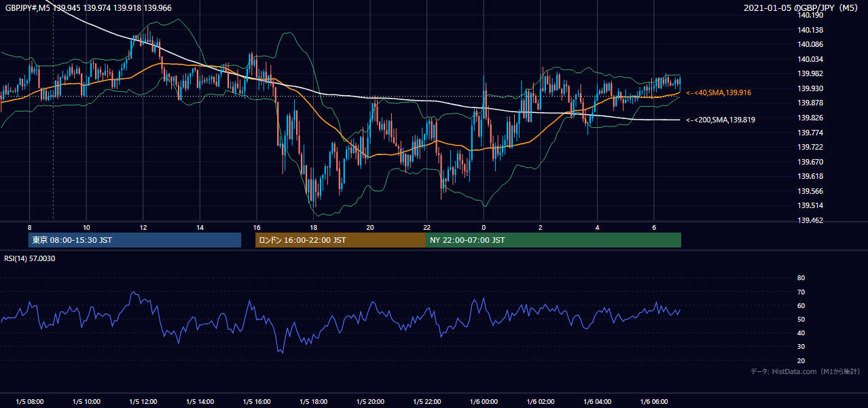The height and width of the screenshot is (408, 868).
Task: Click hour label 14 under the price chart
Action: coord(200,227)
